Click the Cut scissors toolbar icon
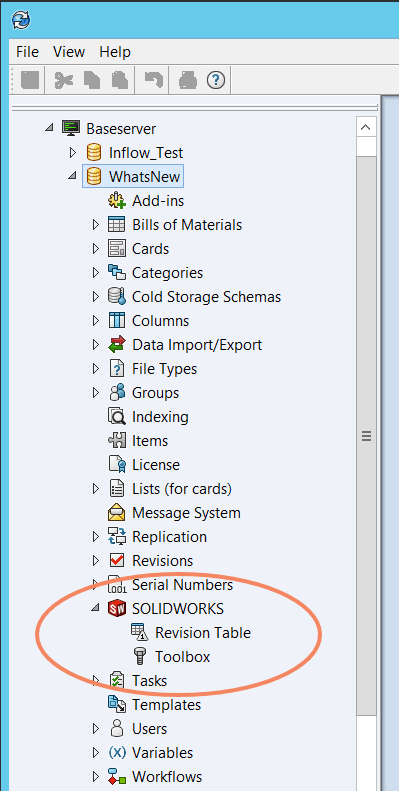The image size is (399, 791). (64, 80)
